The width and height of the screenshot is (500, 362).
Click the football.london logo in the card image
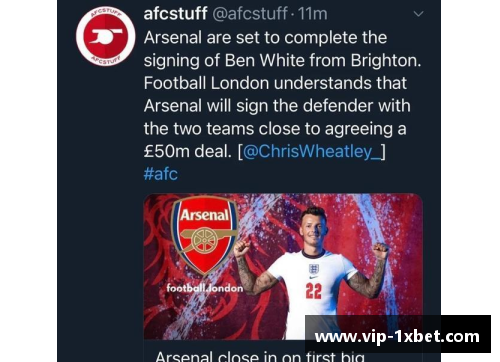(205, 288)
